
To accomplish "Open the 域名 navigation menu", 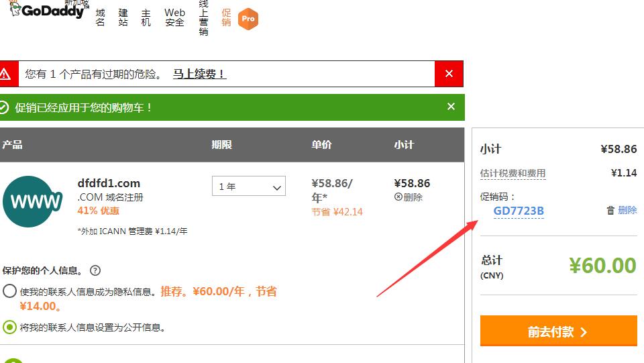I will [x=101, y=17].
